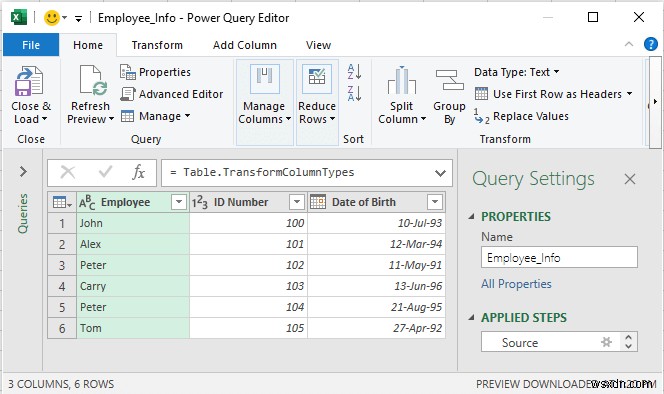Select the date cell 10-Jul-93
This screenshot has height=394, width=664.
click(376, 223)
